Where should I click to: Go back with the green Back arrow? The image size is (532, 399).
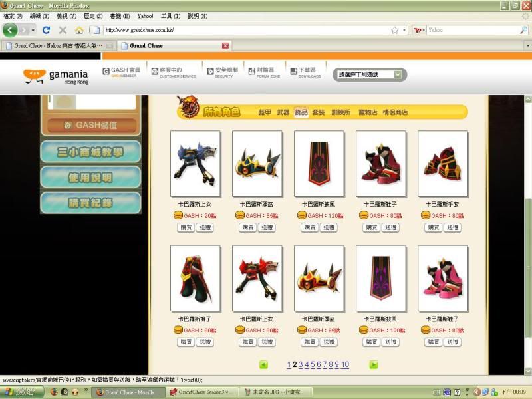point(10,30)
